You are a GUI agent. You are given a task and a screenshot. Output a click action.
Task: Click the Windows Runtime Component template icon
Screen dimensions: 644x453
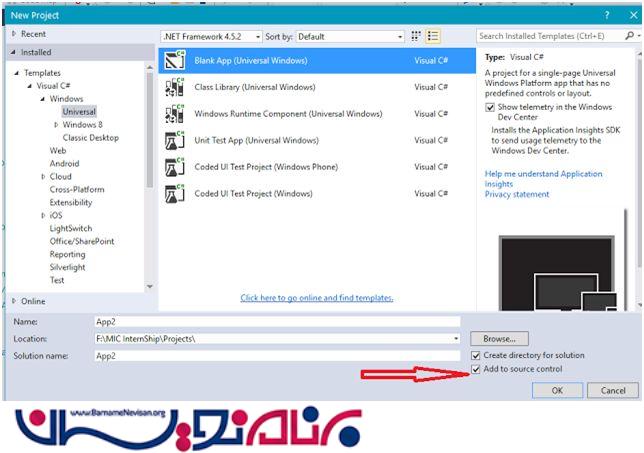(x=175, y=114)
